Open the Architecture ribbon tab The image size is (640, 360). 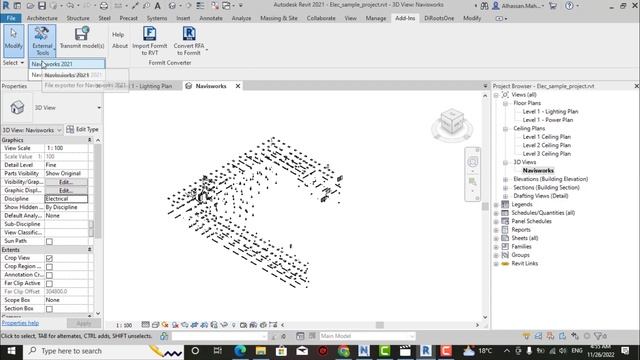coord(42,18)
